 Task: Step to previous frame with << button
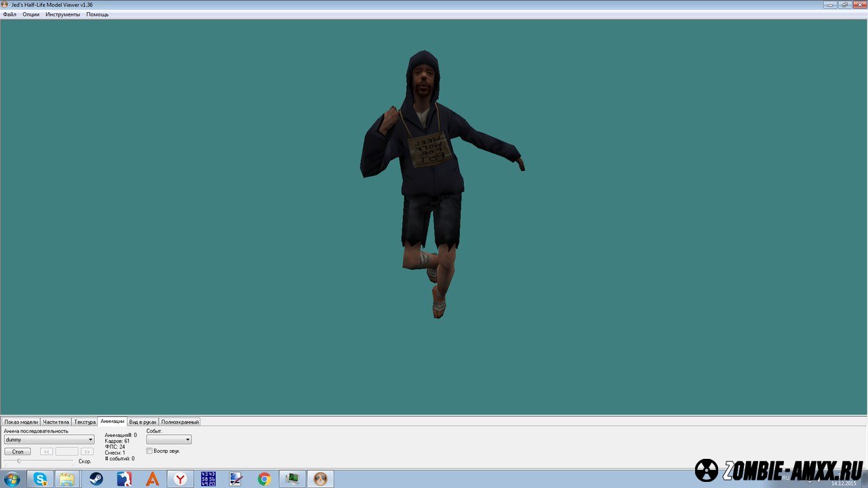46,451
